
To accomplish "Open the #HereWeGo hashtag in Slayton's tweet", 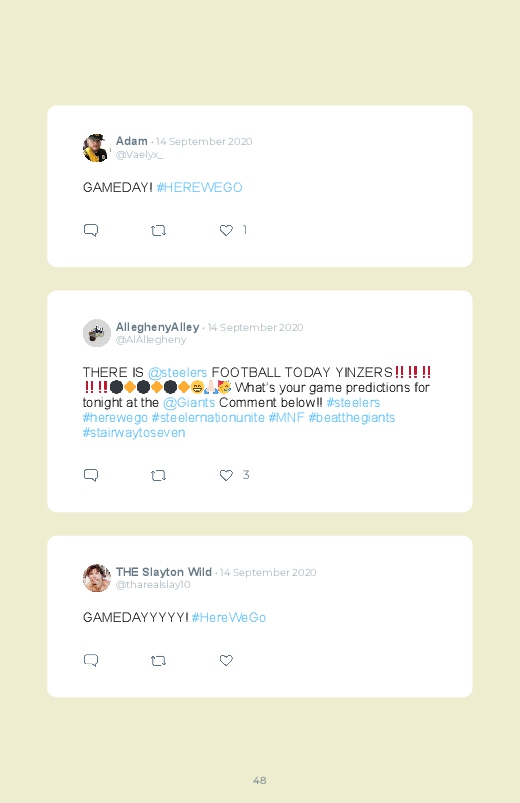I will pos(228,618).
